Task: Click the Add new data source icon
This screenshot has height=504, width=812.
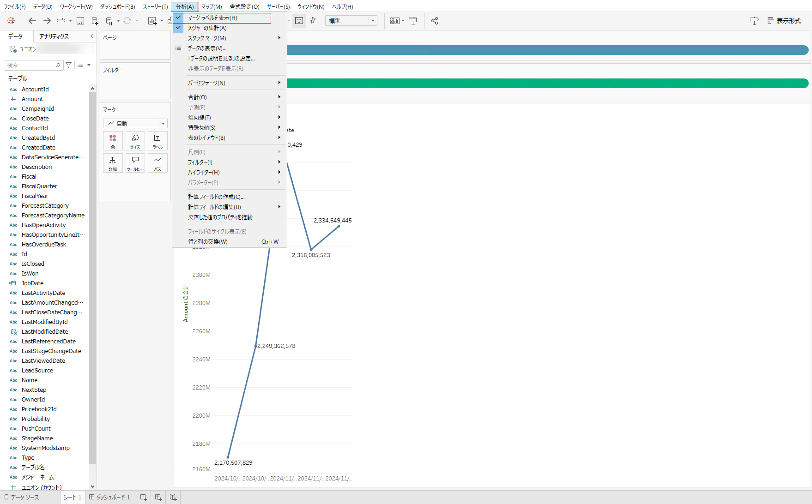Action: click(95, 21)
